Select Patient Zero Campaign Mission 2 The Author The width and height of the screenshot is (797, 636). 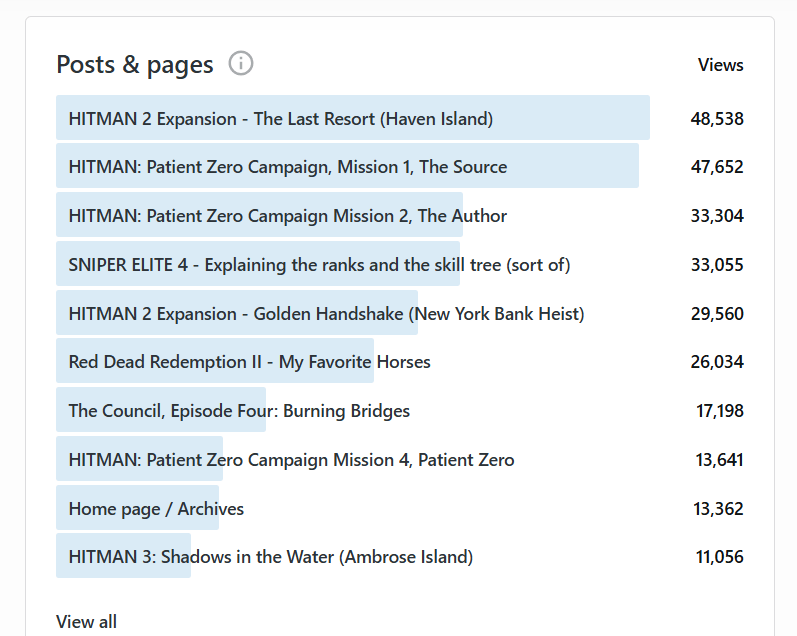[288, 216]
